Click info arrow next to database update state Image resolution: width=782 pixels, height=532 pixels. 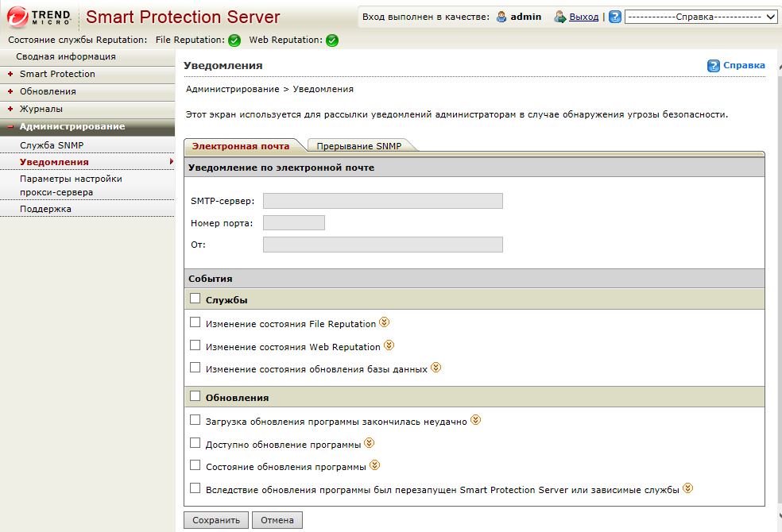pos(436,368)
